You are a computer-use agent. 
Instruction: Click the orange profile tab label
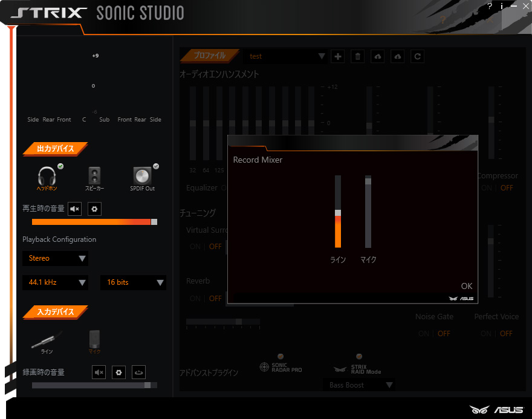[210, 56]
